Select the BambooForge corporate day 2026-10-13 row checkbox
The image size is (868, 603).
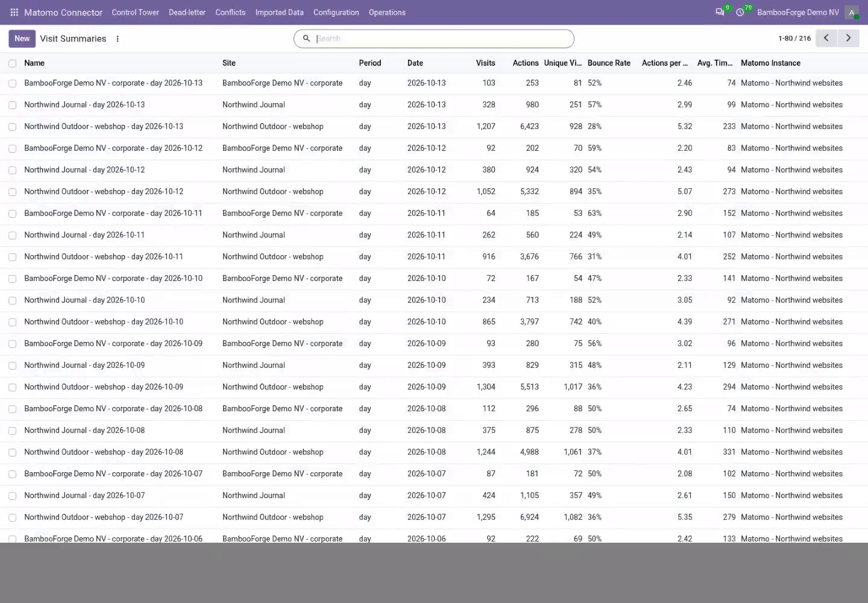coord(12,83)
